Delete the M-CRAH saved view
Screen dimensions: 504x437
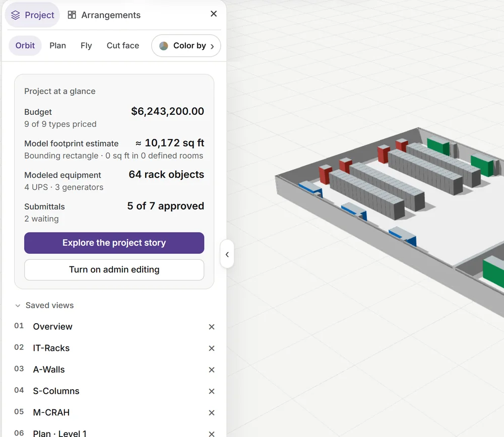[x=212, y=413]
